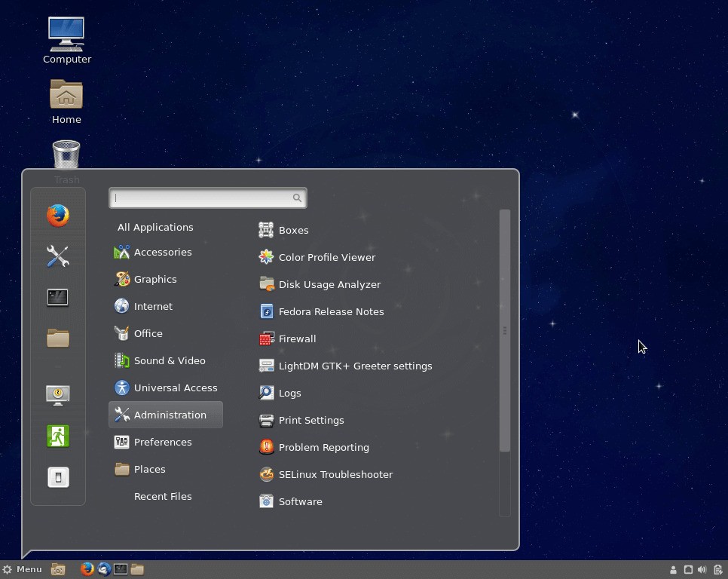Open LightDM GTK+ Greeter settings
The height and width of the screenshot is (579, 728).
coord(345,366)
